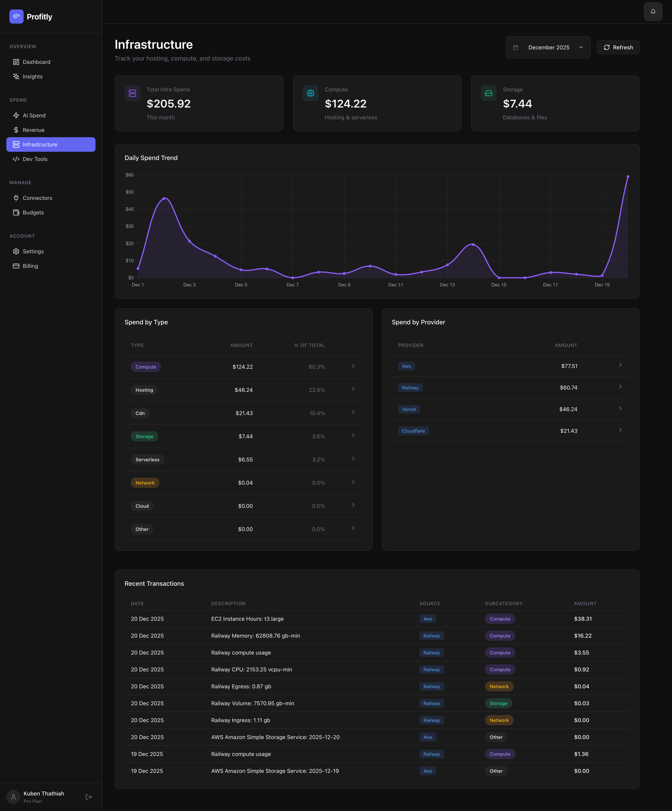
Task: Expand the Railway provider row chevron
Action: (x=620, y=387)
